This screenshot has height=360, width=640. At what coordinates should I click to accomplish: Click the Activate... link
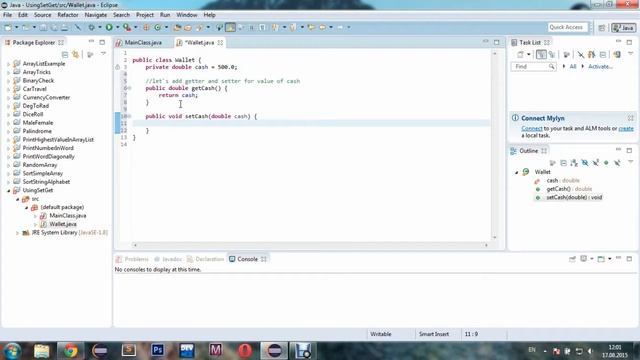[x=600, y=66]
